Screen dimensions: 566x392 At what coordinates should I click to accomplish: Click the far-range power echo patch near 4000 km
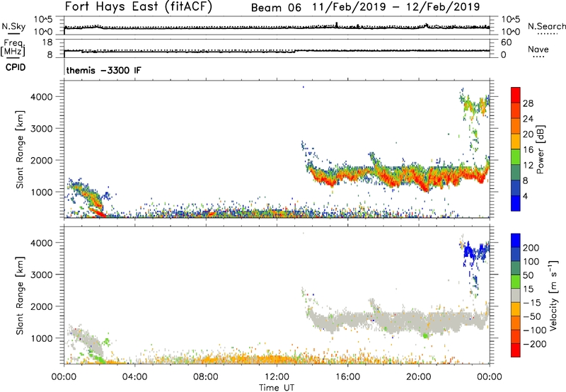point(475,105)
